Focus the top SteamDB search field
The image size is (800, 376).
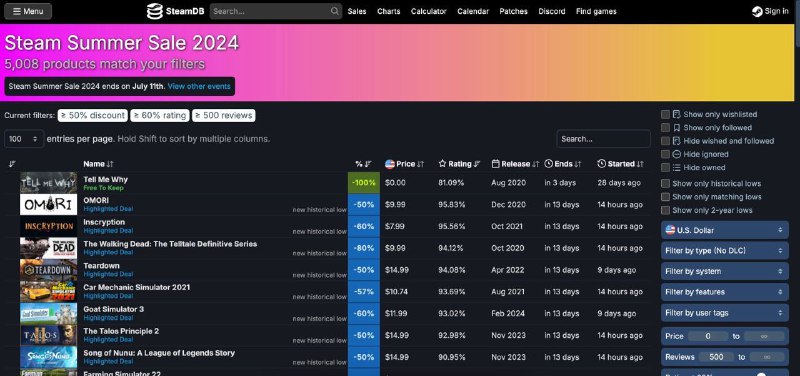[276, 11]
